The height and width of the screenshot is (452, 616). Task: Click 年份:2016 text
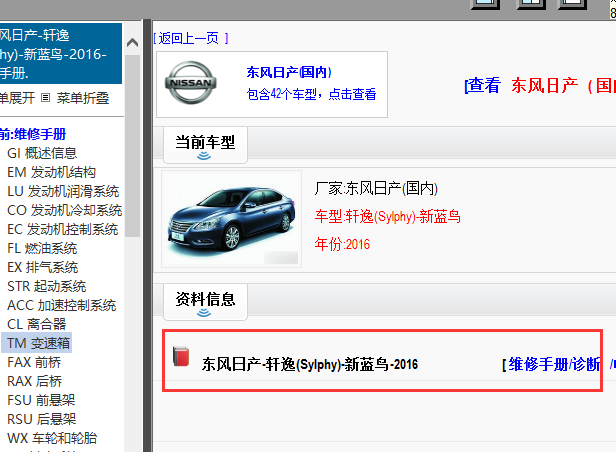342,244
